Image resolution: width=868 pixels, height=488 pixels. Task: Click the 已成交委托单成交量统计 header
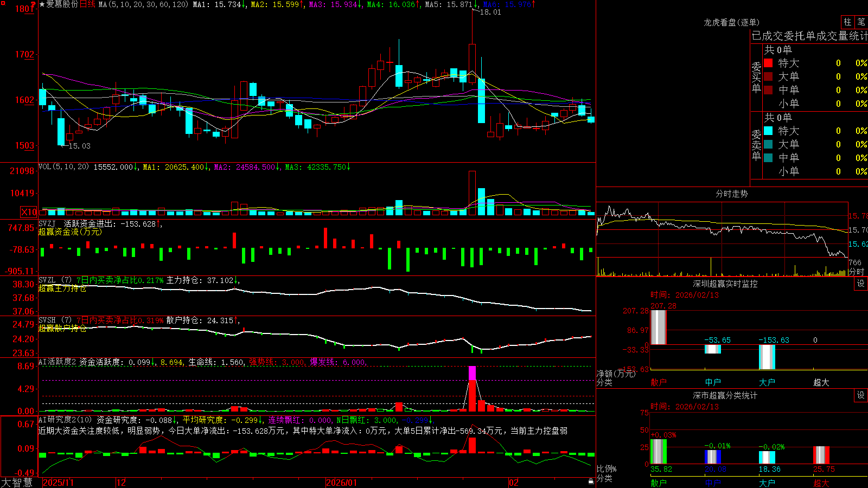pyautogui.click(x=809, y=36)
